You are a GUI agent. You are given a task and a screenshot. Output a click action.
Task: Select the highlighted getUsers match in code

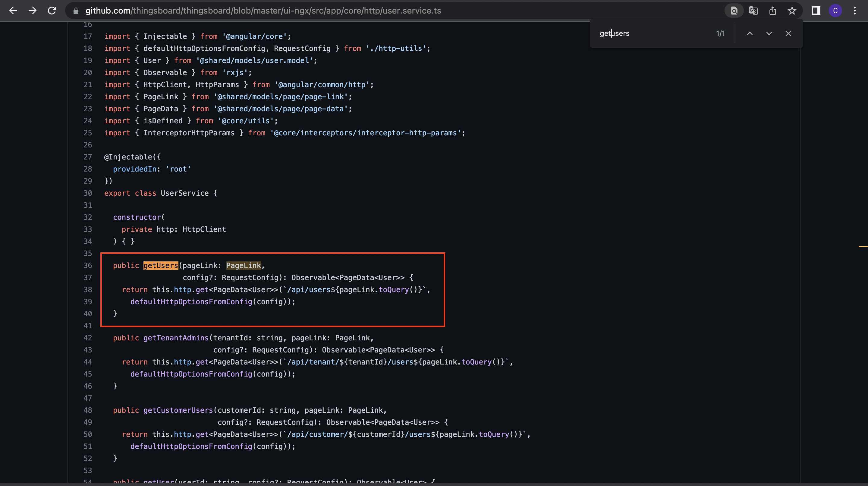pyautogui.click(x=160, y=266)
